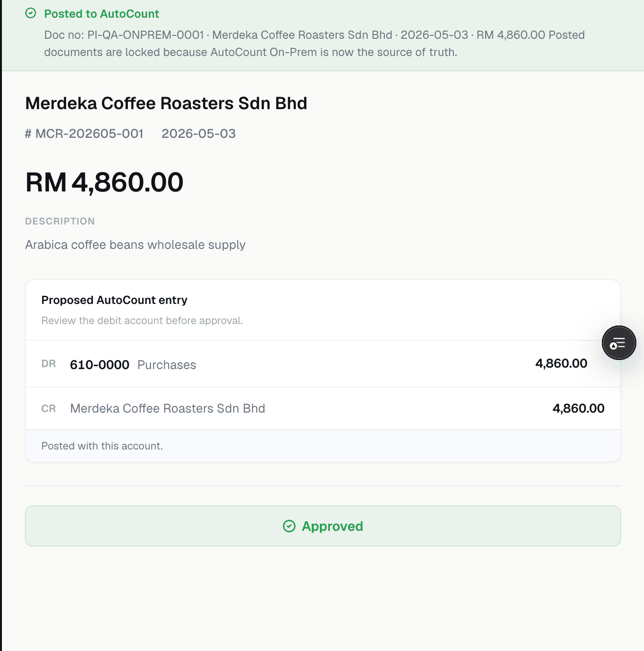Click the Doc no PI-QA-ONPREM-0001 banner text
The image size is (644, 651).
coord(124,35)
